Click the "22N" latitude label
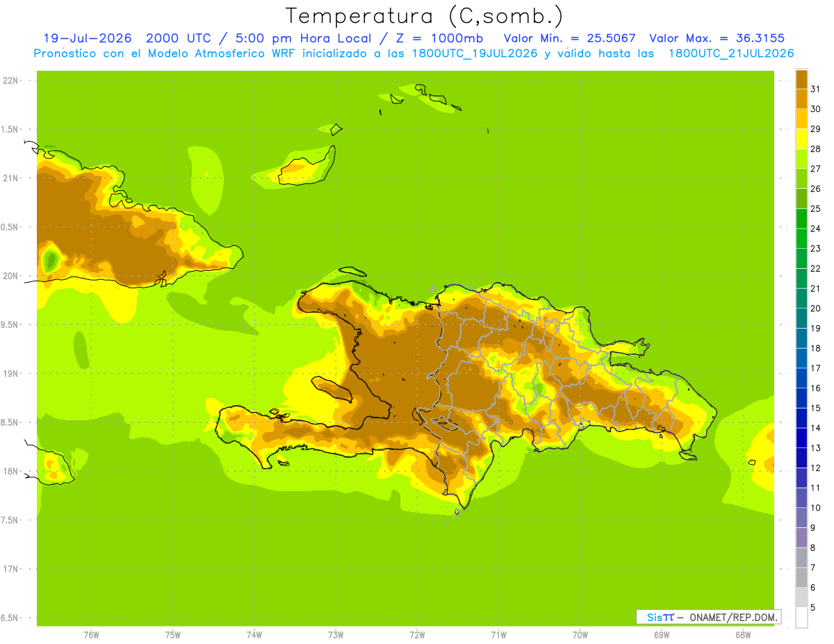The width and height of the screenshot is (834, 644). click(10, 81)
